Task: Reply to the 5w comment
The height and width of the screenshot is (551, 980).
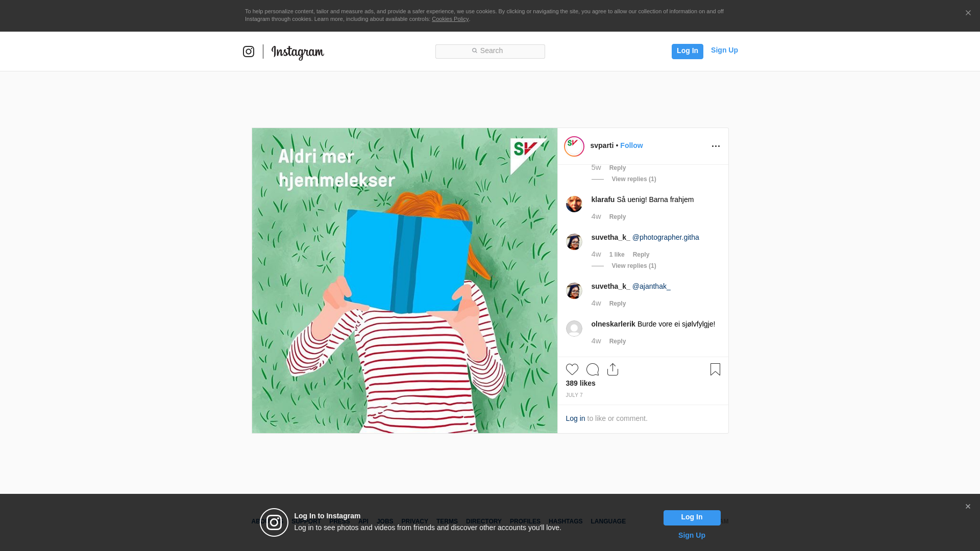Action: tap(618, 168)
